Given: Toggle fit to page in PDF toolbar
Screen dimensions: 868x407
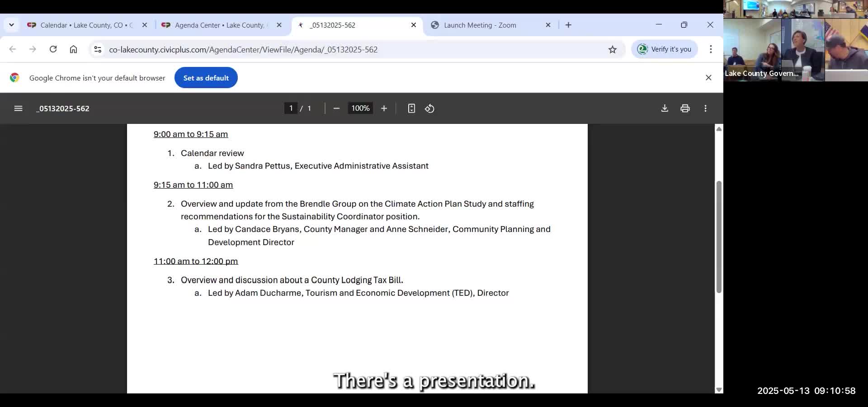Looking at the screenshot, I should click(x=411, y=109).
